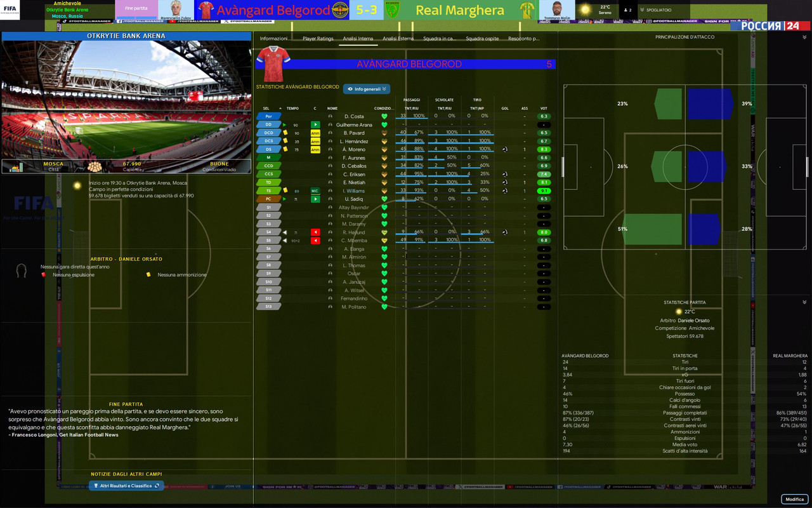
Task: Click the red substituted-off arrow for R. Højlund
Action: [x=315, y=232]
